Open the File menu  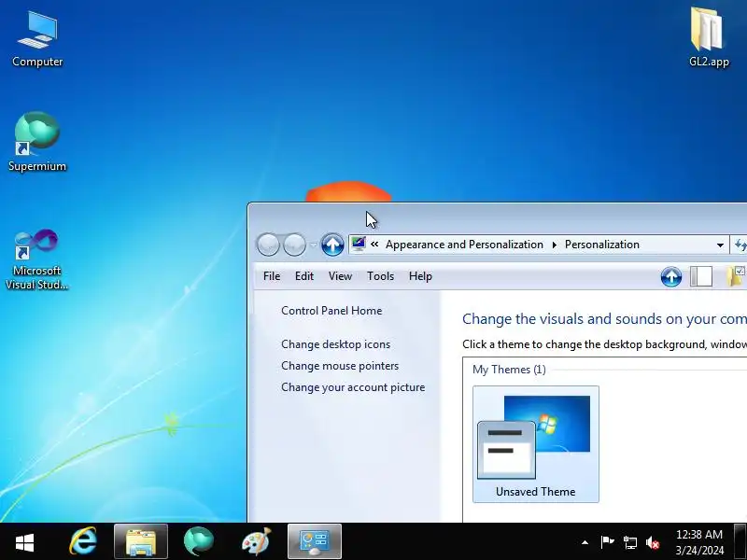tap(272, 276)
